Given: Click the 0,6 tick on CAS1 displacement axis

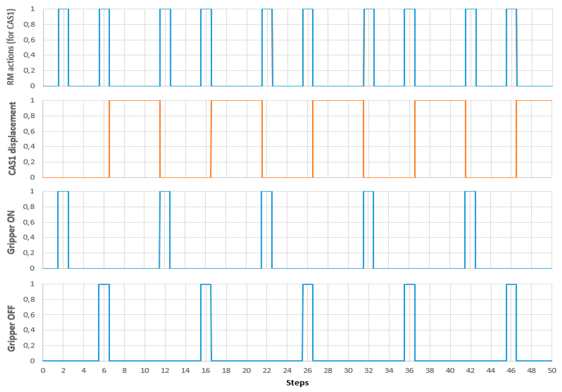Looking at the screenshot, I should (29, 131).
